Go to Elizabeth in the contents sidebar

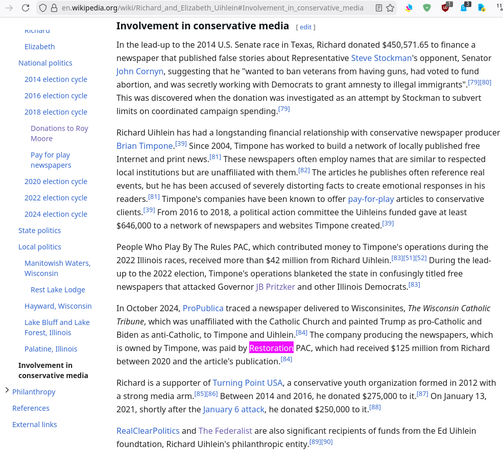pos(40,47)
